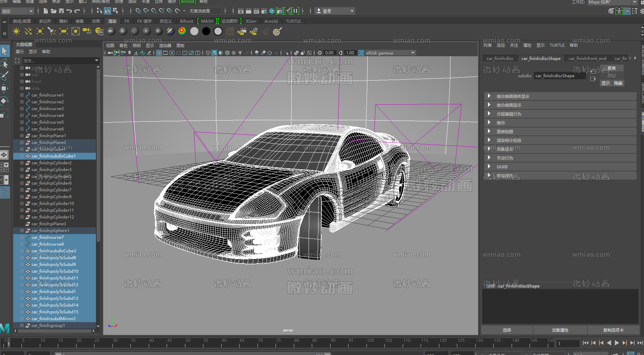Image resolution: width=644 pixels, height=355 pixels.
Task: Open the Hypershade window icon
Action: (x=230, y=31)
